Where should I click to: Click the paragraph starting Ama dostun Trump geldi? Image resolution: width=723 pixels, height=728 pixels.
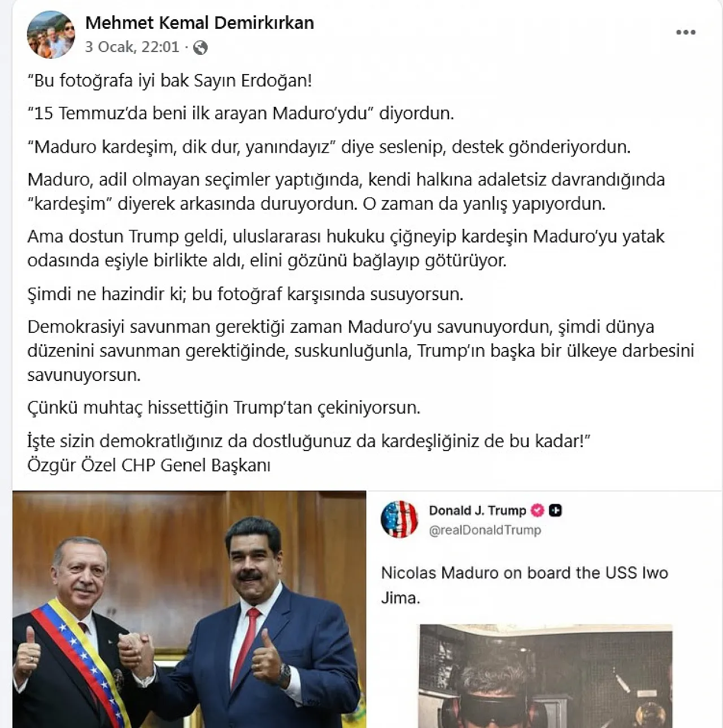pos(346,248)
